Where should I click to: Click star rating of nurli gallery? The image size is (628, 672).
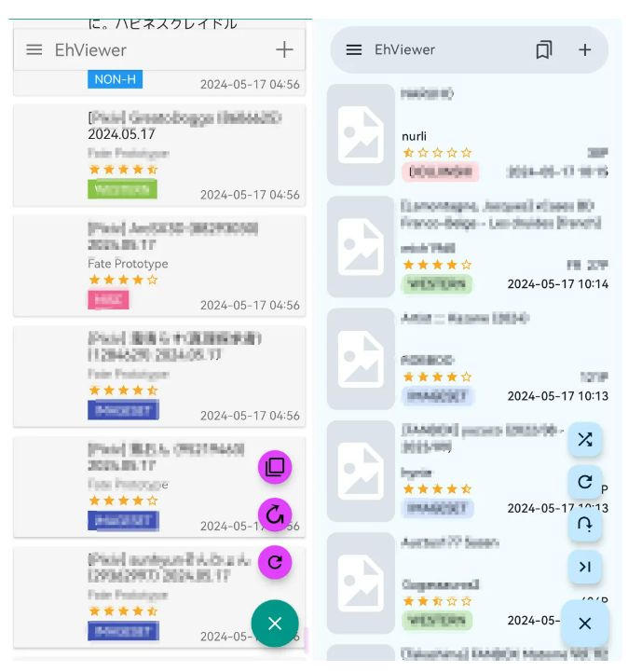point(437,153)
